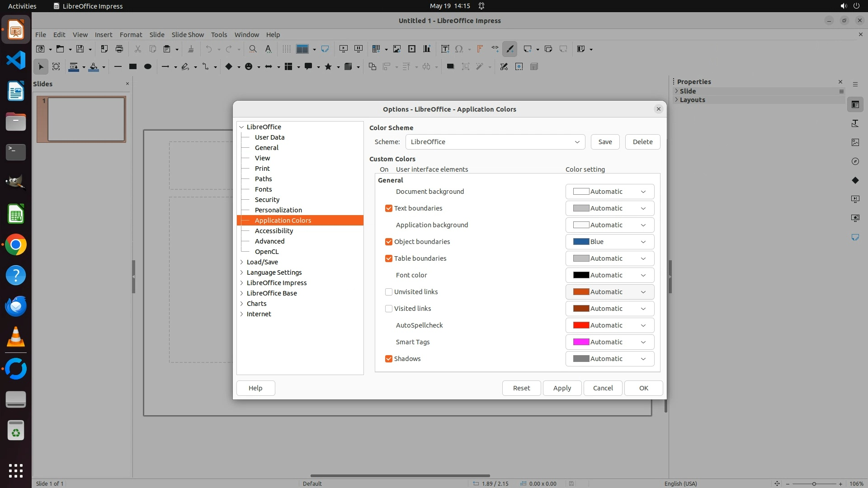Expand the Load/Save tree node
868x488 pixels.
point(242,262)
